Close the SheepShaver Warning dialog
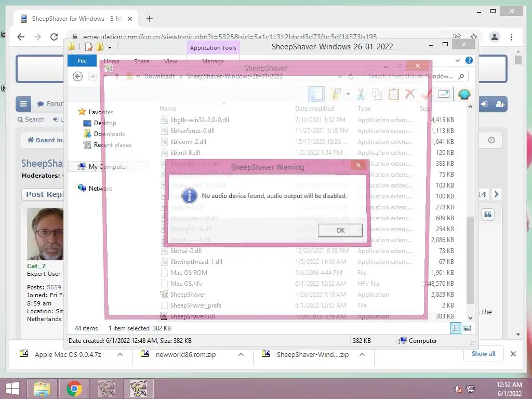The height and width of the screenshot is (399, 532). click(x=358, y=165)
